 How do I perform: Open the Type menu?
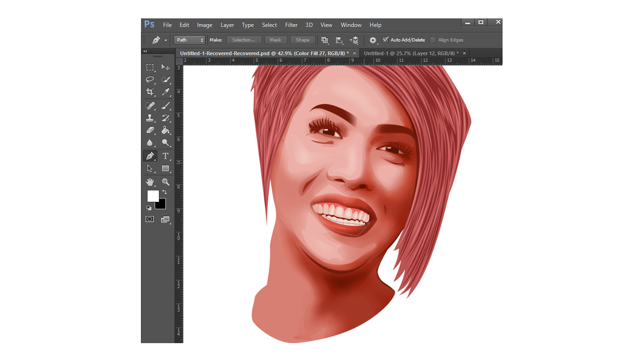[x=248, y=25]
